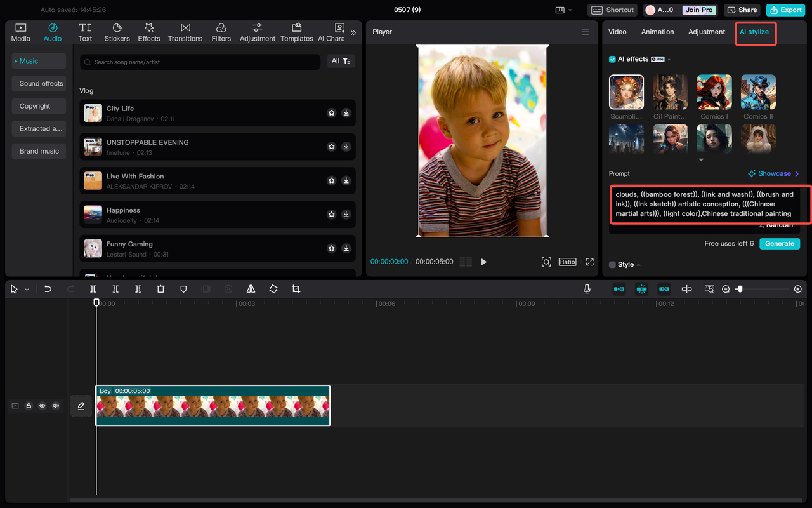Open the Crop tool for the clip
Image resolution: width=812 pixels, height=508 pixels.
click(x=296, y=289)
